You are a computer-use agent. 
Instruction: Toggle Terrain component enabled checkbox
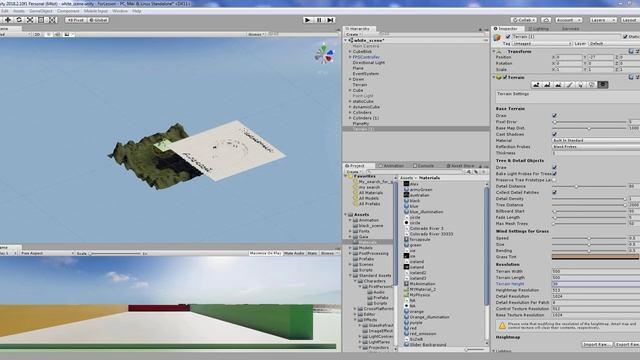(x=505, y=77)
